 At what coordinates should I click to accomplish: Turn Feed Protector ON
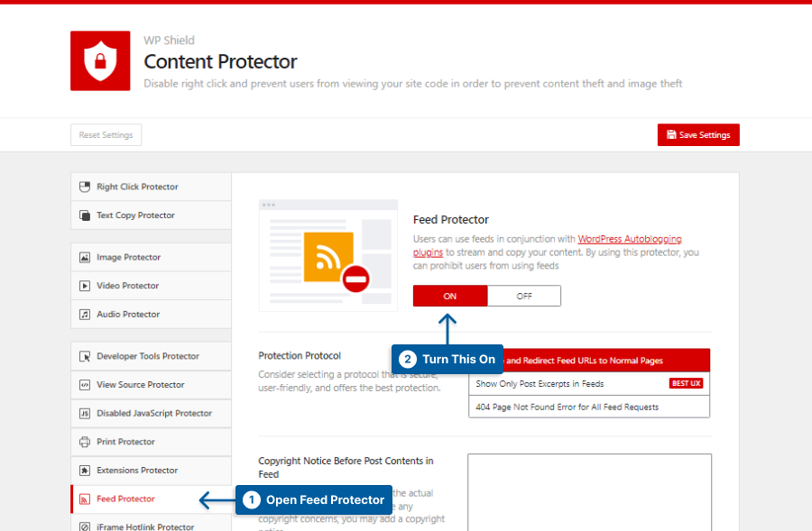point(450,296)
